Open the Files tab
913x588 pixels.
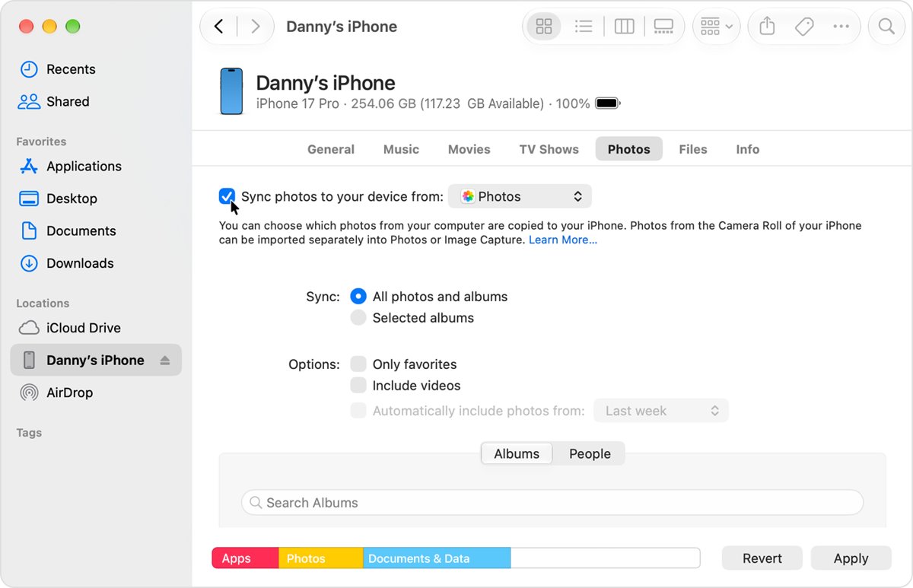coord(693,149)
